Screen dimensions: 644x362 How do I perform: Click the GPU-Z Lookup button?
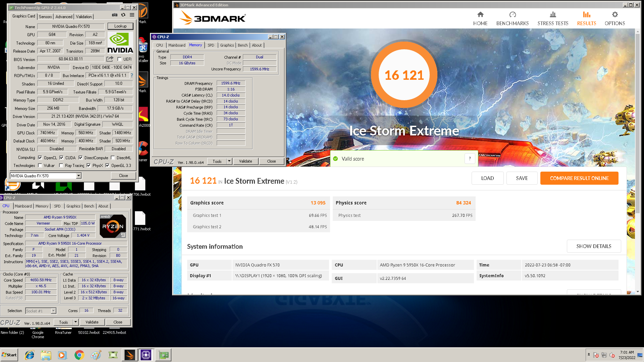click(120, 26)
